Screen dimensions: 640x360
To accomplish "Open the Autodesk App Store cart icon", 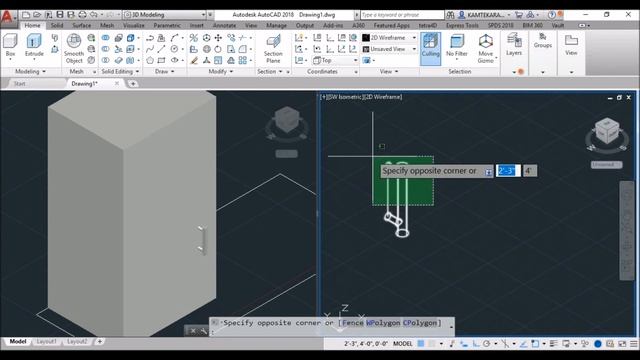I will 518,15.
